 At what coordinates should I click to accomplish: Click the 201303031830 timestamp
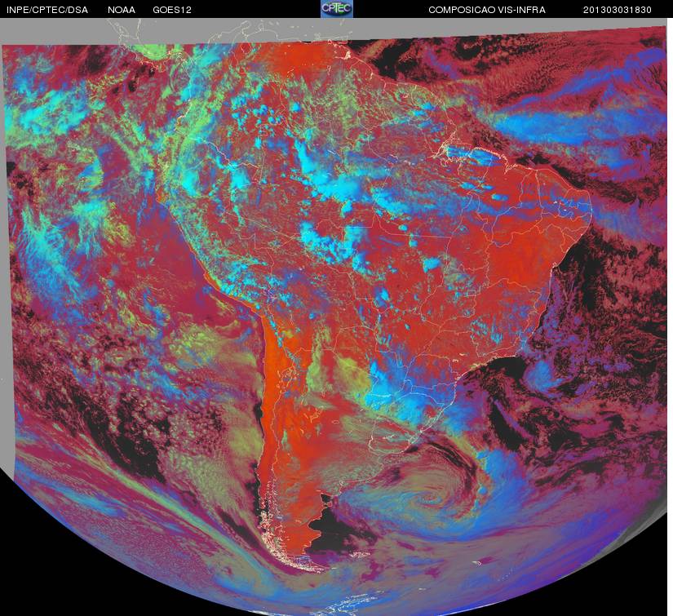click(618, 10)
